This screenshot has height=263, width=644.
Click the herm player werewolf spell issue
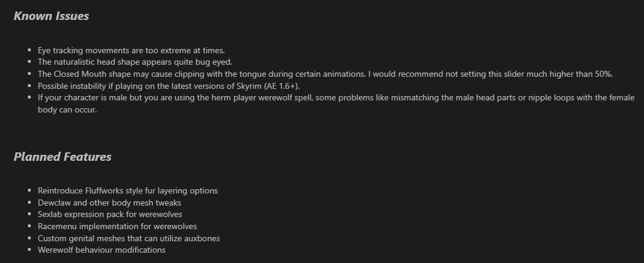[336, 98]
